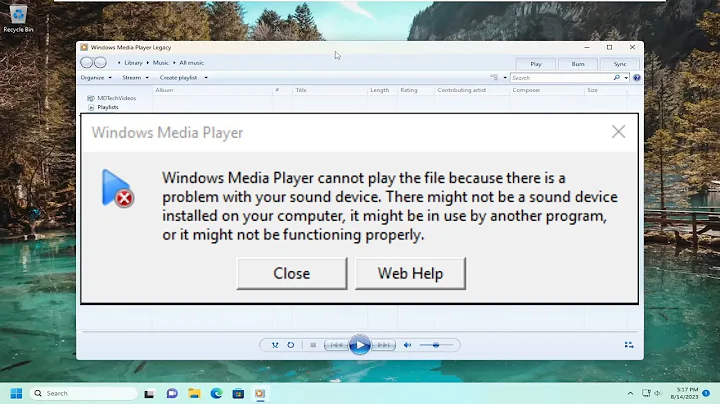Open the Organize menu
This screenshot has height=404, width=720.
click(96, 78)
